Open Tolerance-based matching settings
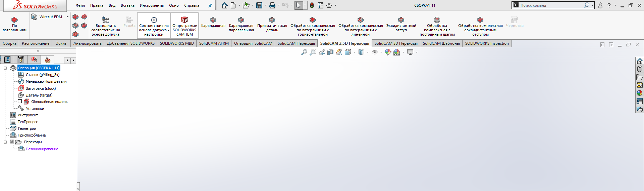 tap(154, 25)
